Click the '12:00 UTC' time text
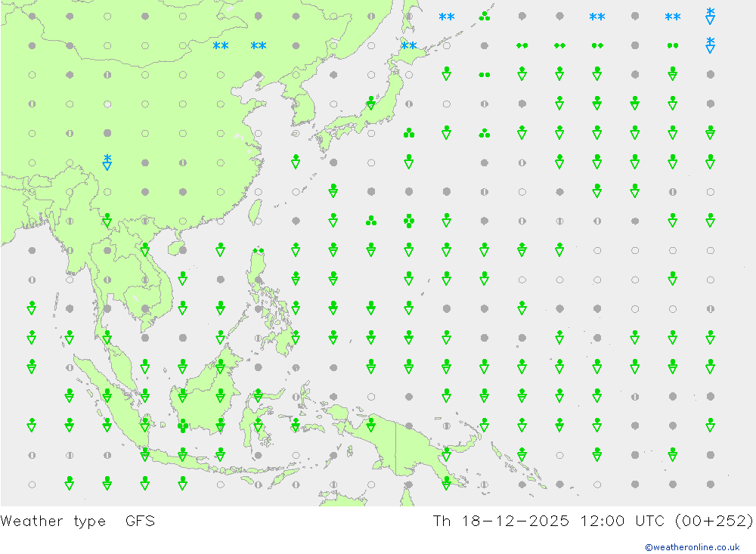Image resolution: width=756 pixels, height=554 pixels. pyautogui.click(x=622, y=522)
